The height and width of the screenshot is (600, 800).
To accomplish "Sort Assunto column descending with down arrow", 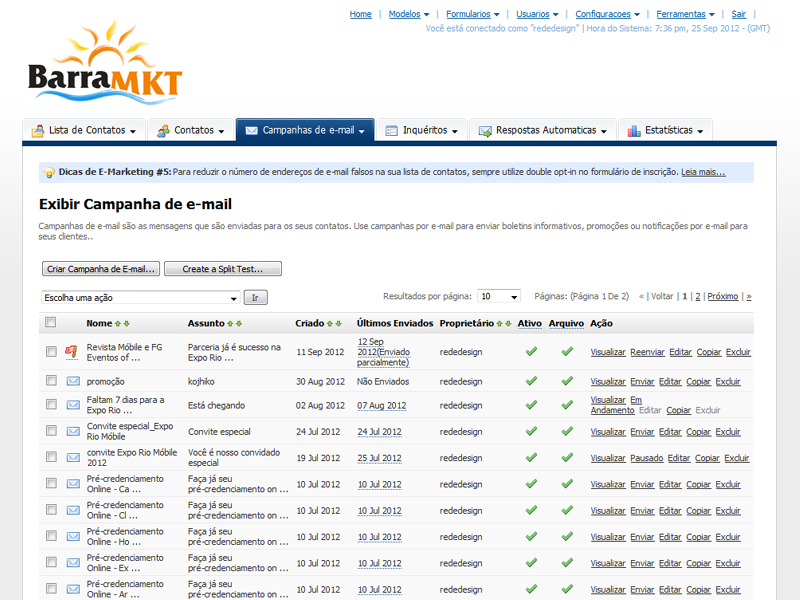I will 239,323.
